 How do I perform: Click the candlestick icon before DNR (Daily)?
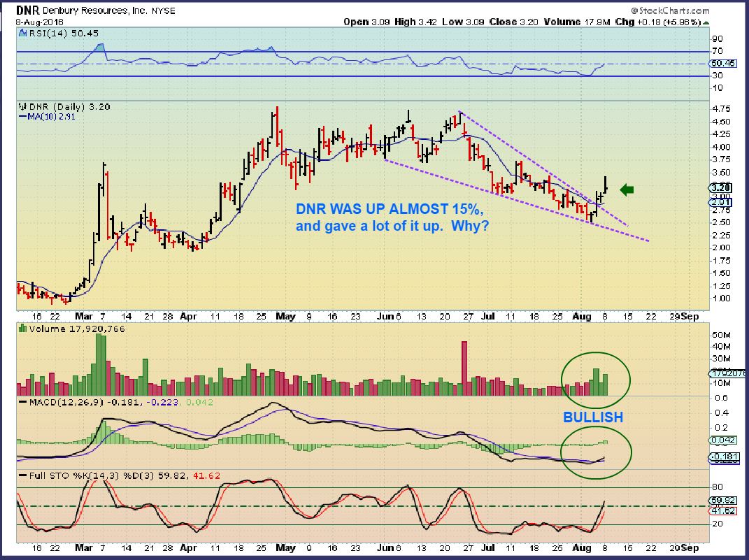coord(22,107)
